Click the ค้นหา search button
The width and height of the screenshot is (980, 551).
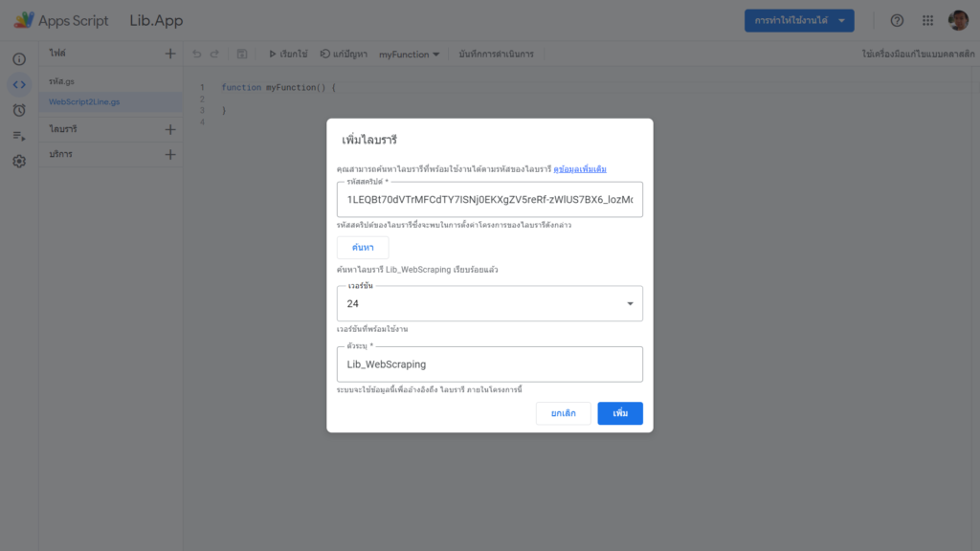(363, 248)
